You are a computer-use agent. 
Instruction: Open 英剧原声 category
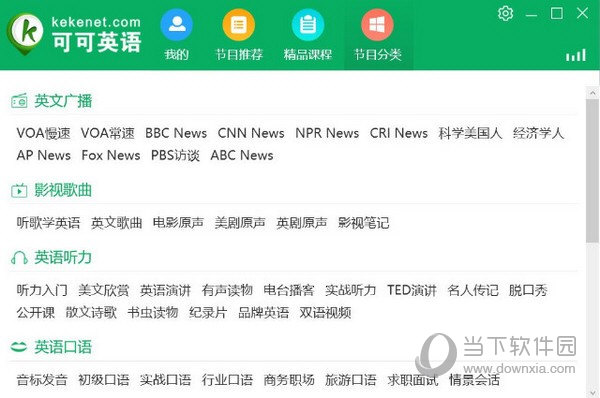(302, 223)
